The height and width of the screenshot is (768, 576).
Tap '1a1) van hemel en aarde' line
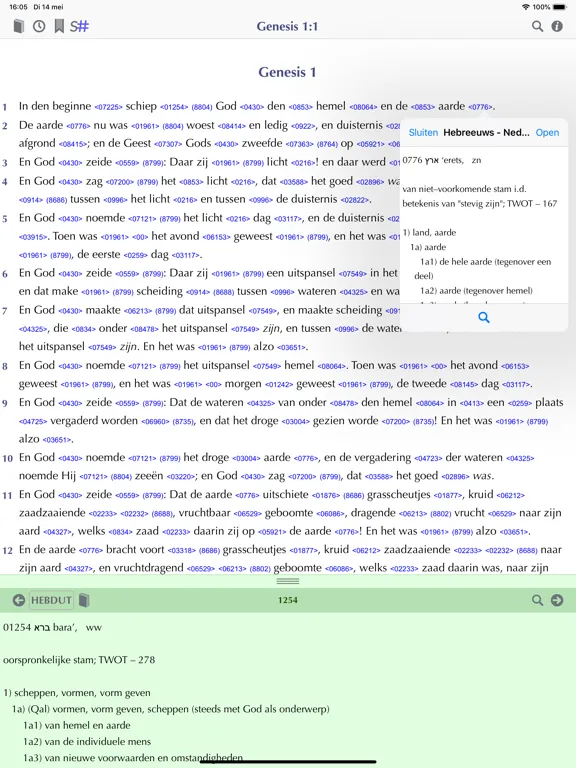tap(76, 725)
